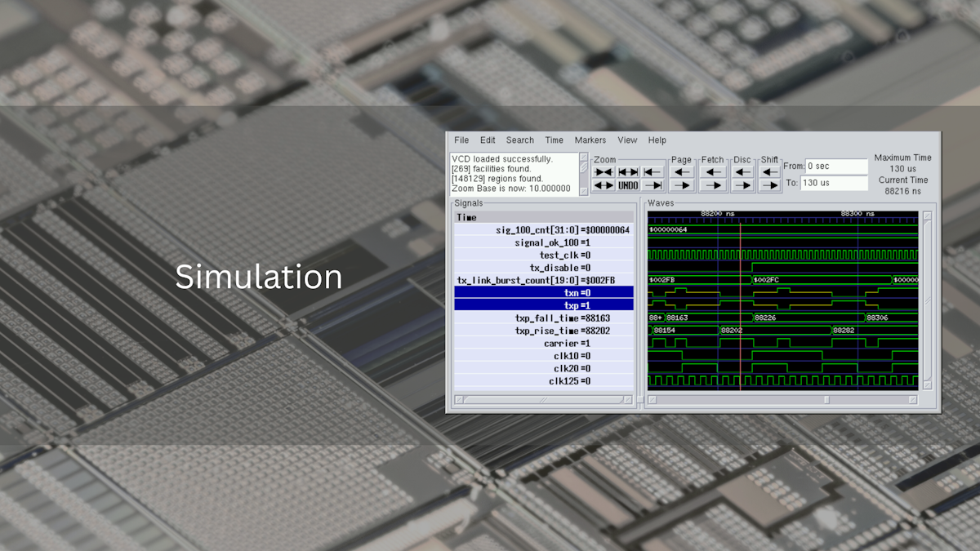The image size is (980, 551).
Task: Click the Signals panel horizontal scrollbar thumb
Action: coord(543,399)
